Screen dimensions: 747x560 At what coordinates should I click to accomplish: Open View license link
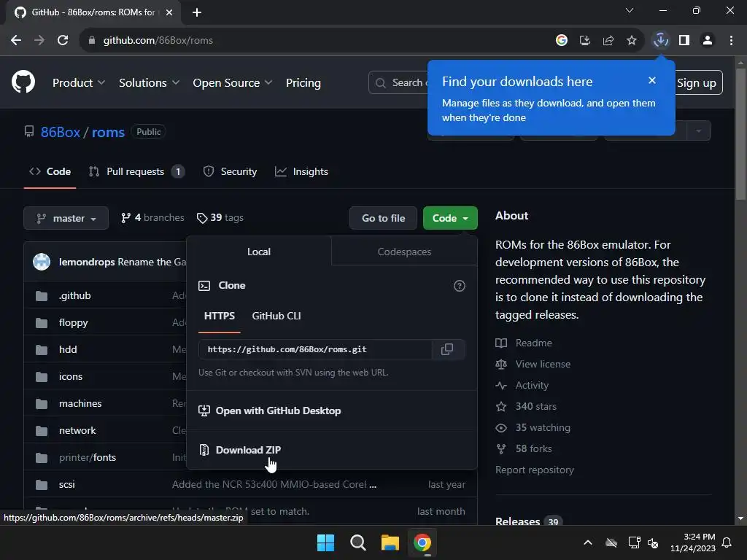coord(533,364)
